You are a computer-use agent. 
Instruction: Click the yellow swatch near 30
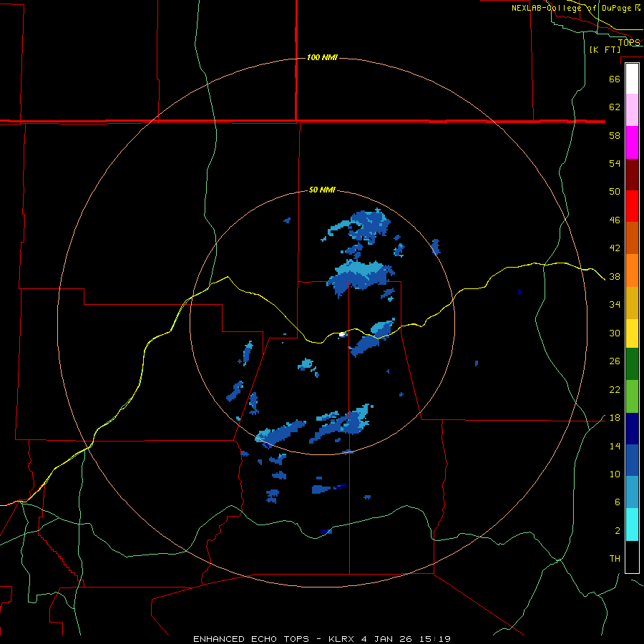point(632,333)
